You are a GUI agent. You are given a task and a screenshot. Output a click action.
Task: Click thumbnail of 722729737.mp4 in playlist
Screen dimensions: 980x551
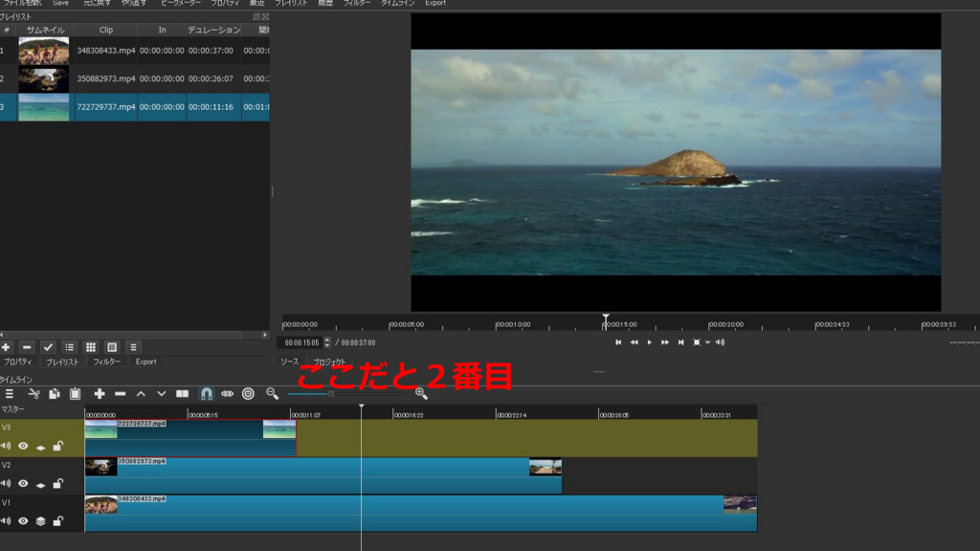(x=44, y=107)
